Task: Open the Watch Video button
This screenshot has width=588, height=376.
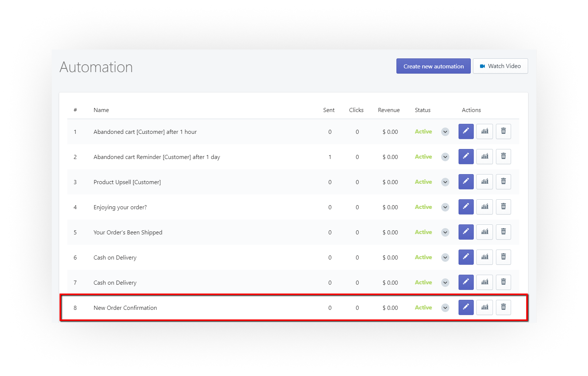Action: click(500, 66)
